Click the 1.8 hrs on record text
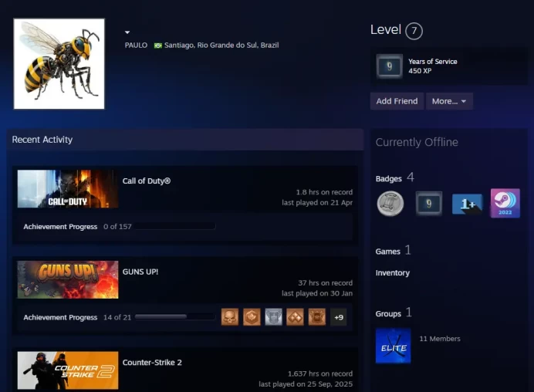Image resolution: width=534 pixels, height=392 pixels. pyautogui.click(x=324, y=192)
